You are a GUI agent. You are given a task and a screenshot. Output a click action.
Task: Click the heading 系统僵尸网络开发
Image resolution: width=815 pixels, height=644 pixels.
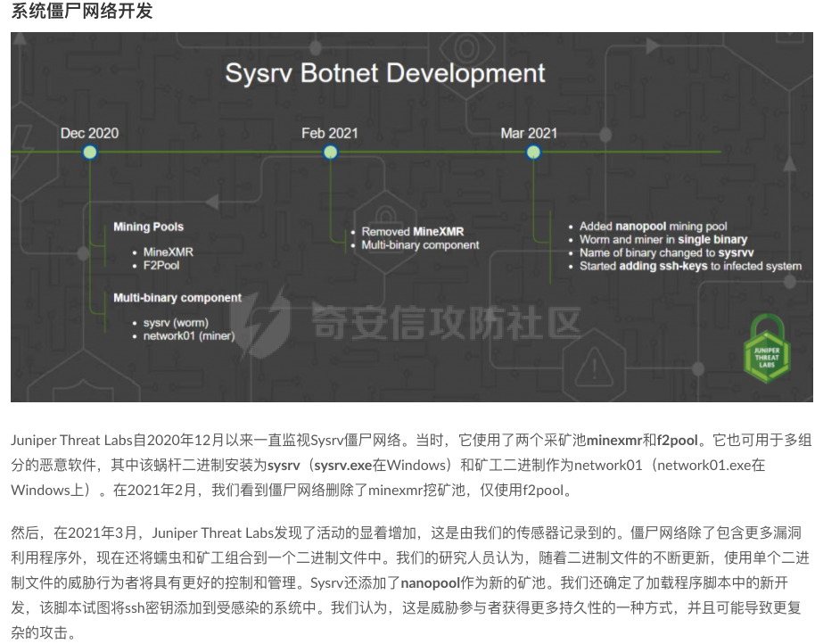82,11
